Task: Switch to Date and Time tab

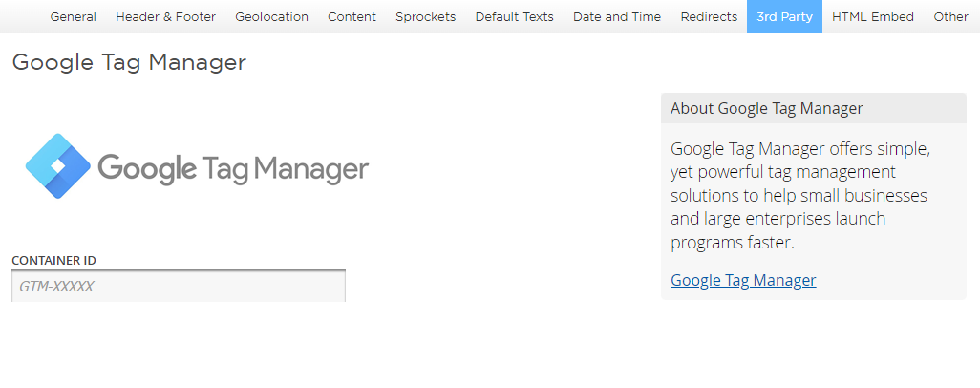Action: click(x=617, y=17)
